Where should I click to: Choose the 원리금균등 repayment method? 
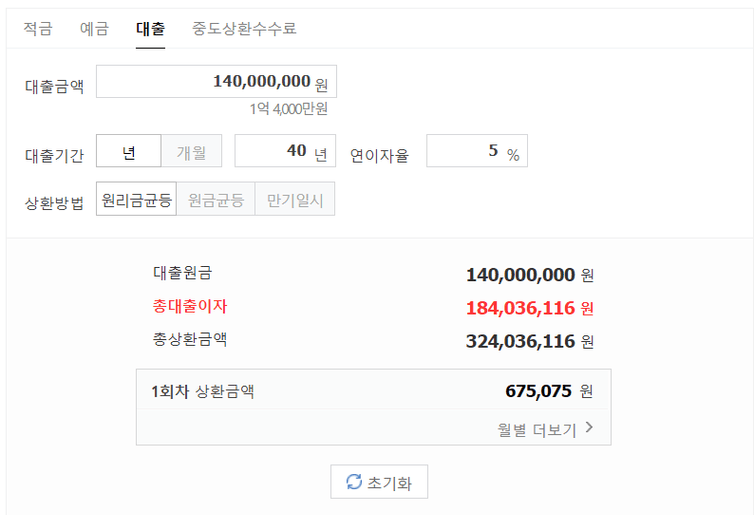(x=137, y=199)
